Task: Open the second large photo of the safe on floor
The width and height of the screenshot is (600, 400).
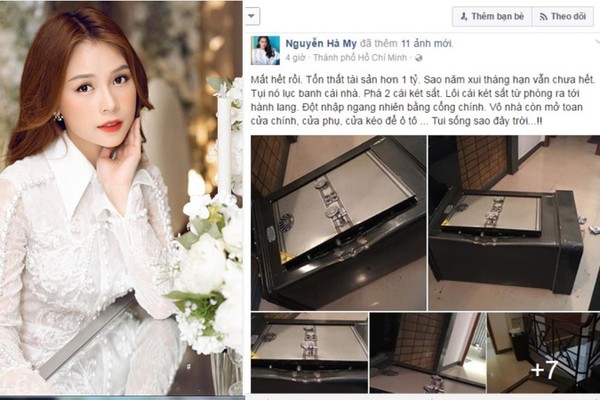Action: coord(514,223)
